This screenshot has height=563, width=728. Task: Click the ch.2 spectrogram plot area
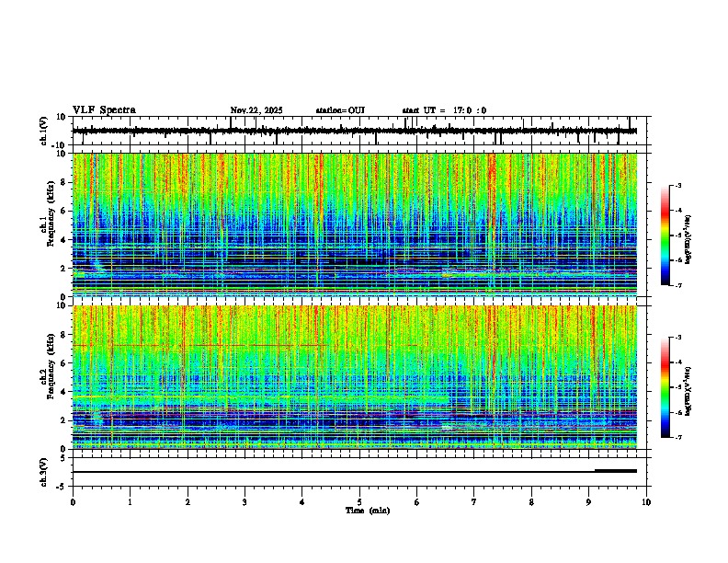pos(355,377)
